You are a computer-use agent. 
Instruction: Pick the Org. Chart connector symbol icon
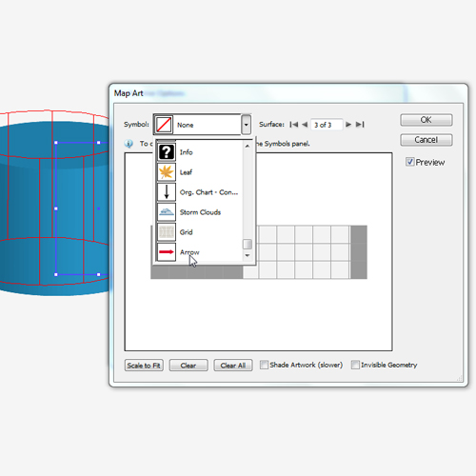[167, 192]
